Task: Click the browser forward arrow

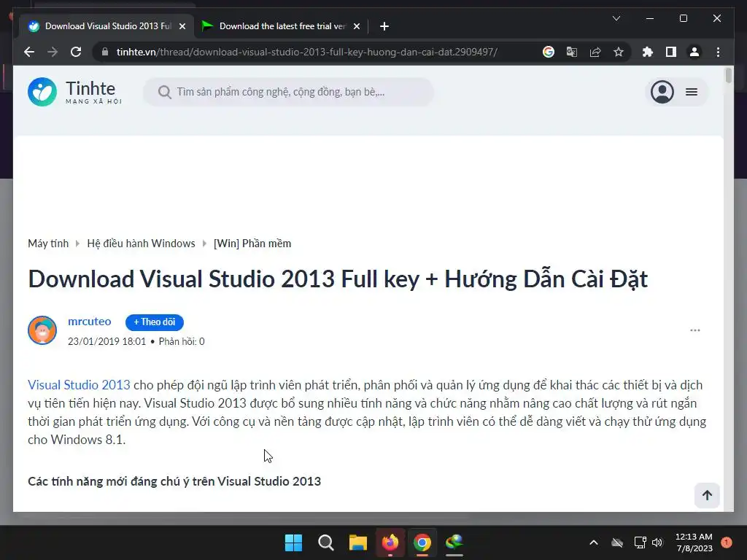Action: (x=53, y=52)
